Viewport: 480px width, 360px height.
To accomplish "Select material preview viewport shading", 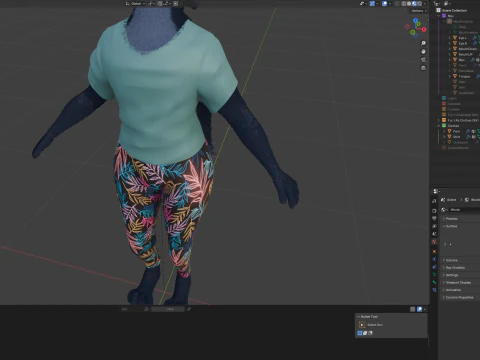I will [x=414, y=4].
